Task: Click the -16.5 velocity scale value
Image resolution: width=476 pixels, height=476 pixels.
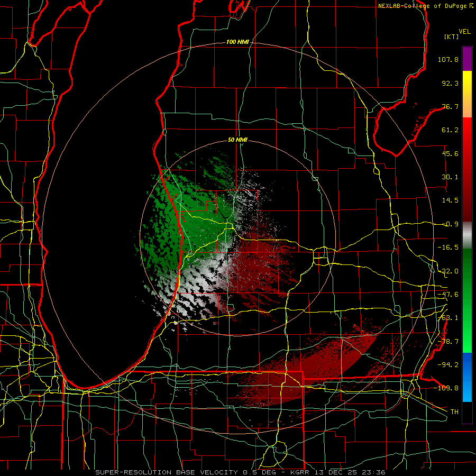Action: (448, 248)
